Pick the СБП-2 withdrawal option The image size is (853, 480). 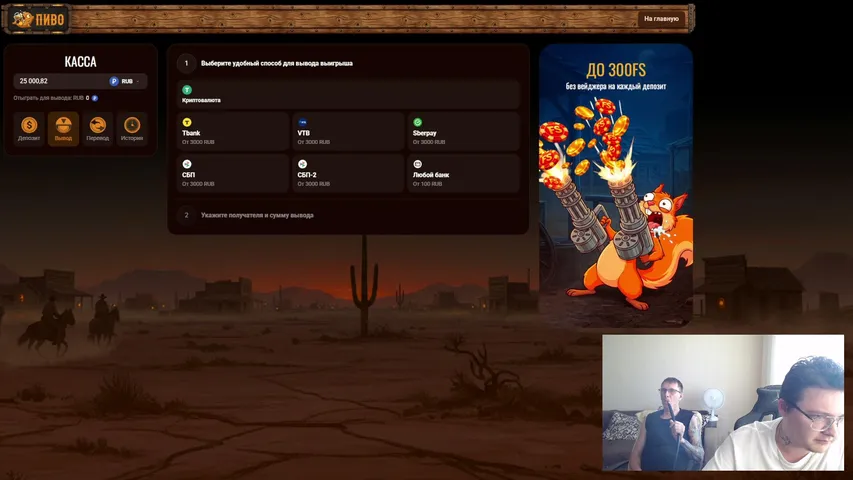tap(348, 173)
